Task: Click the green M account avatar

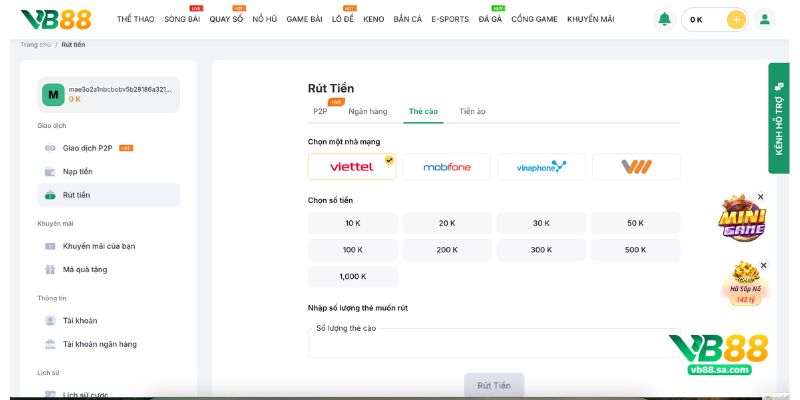Action: (x=53, y=95)
